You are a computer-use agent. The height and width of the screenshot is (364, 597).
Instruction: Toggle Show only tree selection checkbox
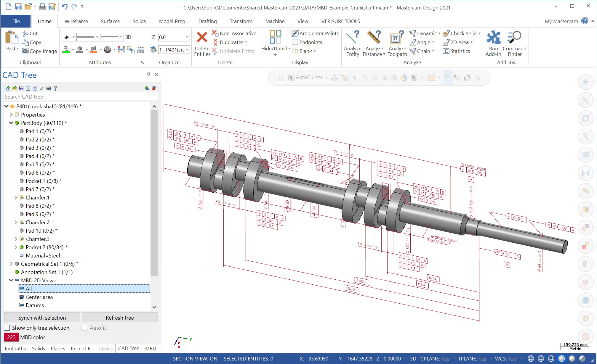7,328
